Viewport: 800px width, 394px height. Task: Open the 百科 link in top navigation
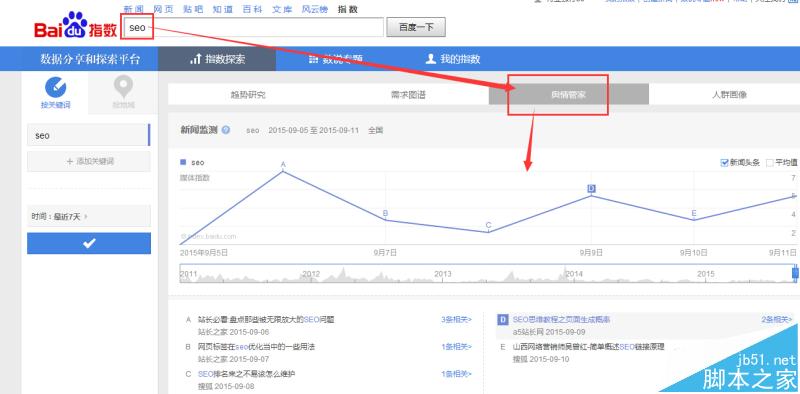[x=252, y=9]
